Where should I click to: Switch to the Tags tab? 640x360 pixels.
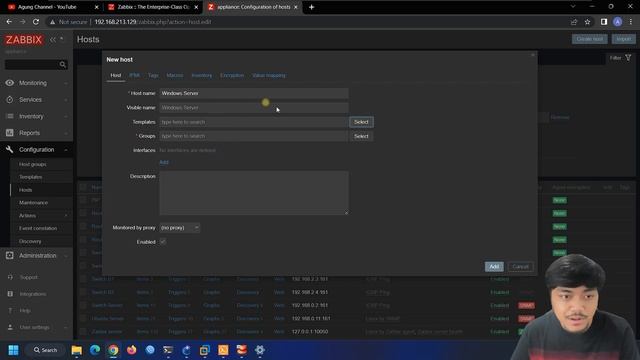[153, 76]
